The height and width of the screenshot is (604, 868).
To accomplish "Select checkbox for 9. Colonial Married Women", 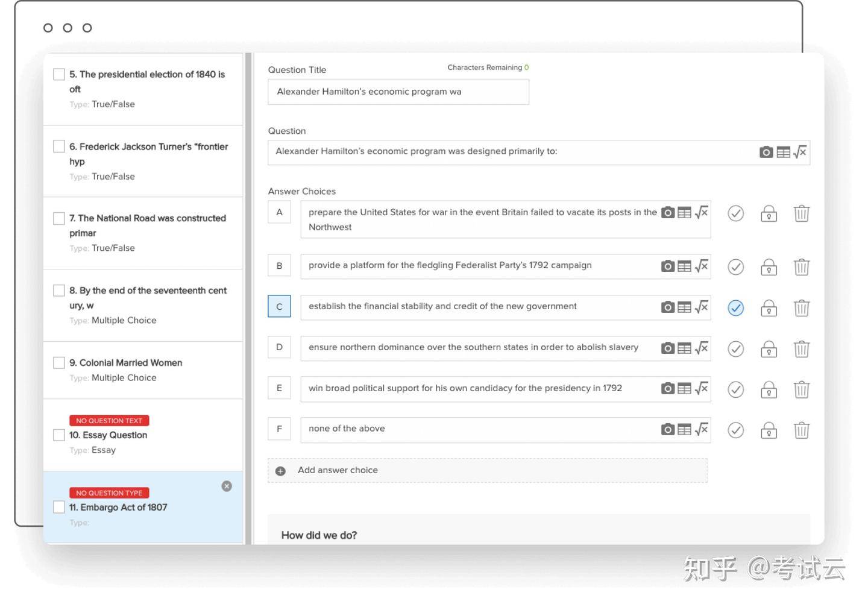I will click(x=59, y=362).
